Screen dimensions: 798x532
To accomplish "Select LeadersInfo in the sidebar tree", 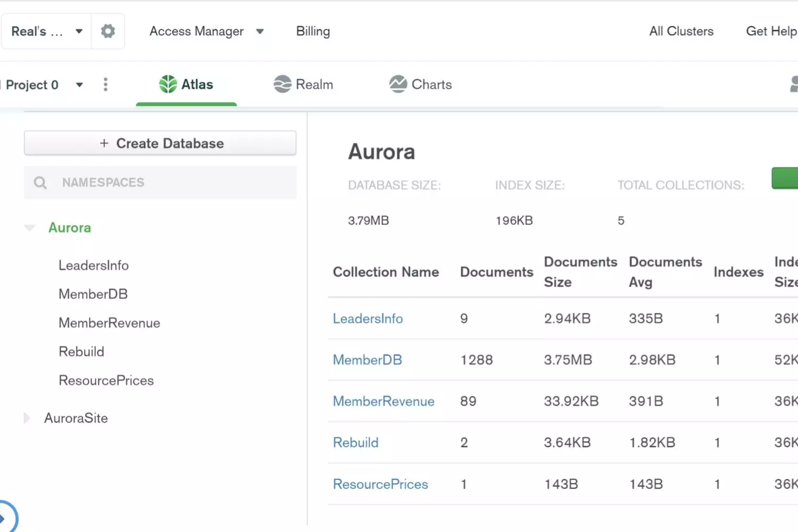I will tap(94, 265).
